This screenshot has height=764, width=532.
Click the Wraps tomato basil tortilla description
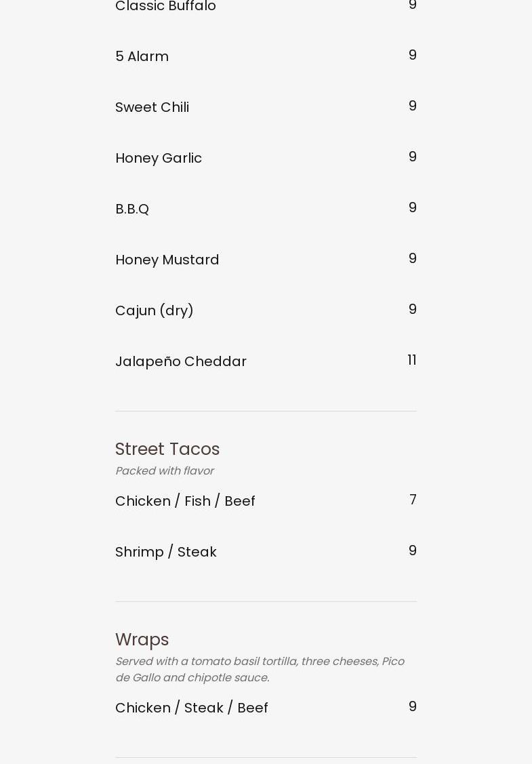coord(260,669)
